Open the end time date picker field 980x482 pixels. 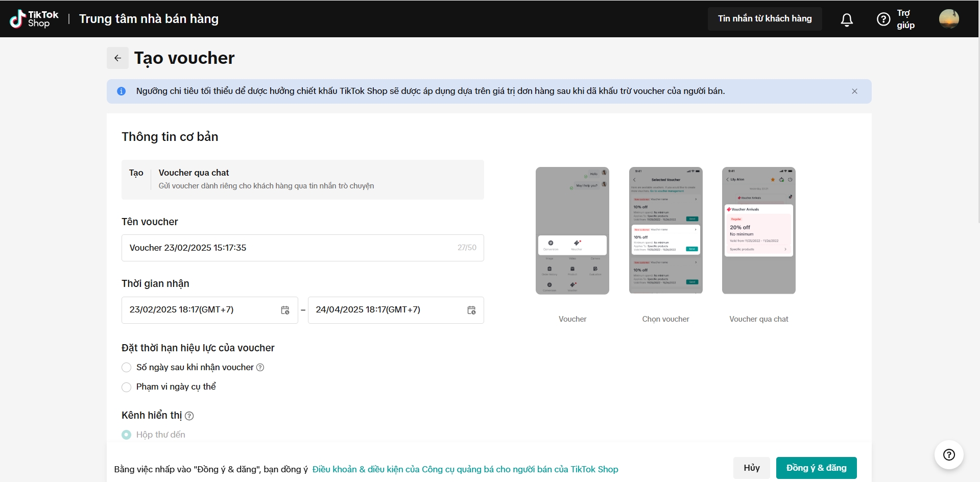(388, 310)
